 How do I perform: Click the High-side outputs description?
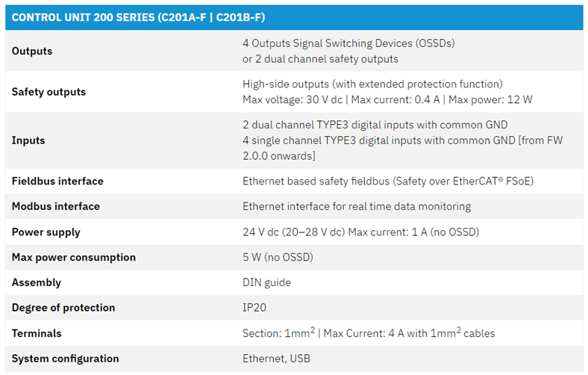(372, 84)
